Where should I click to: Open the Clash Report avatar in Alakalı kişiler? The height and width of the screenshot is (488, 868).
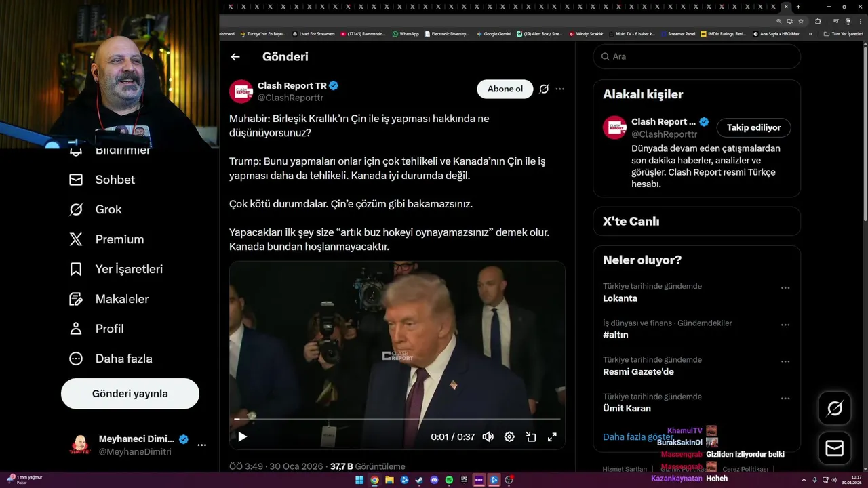pyautogui.click(x=614, y=127)
